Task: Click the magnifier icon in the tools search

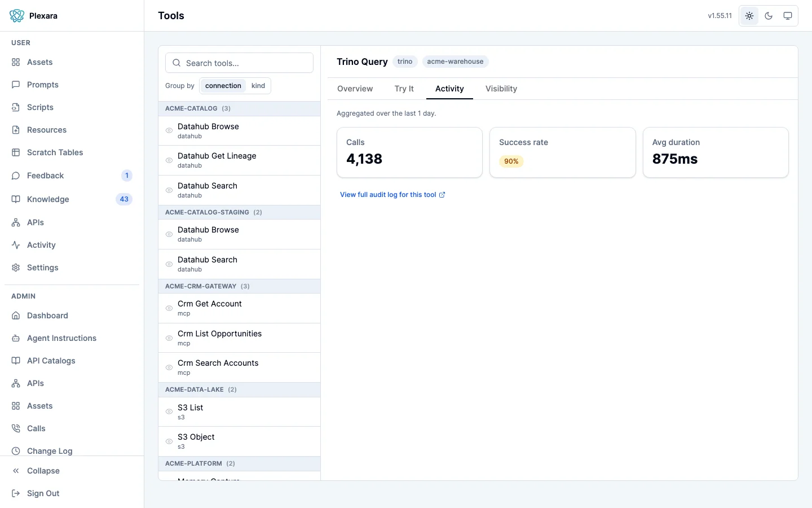Action: (x=176, y=63)
